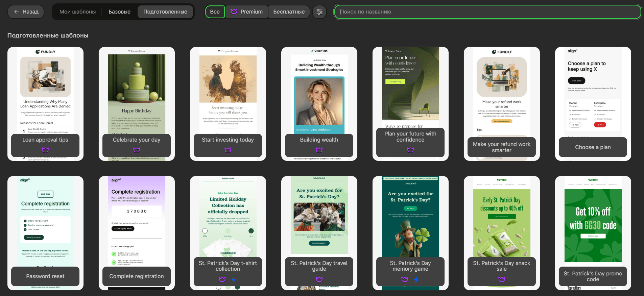Switch to the Мои шаблоны tab
Image resolution: width=644 pixels, height=296 pixels.
(77, 12)
